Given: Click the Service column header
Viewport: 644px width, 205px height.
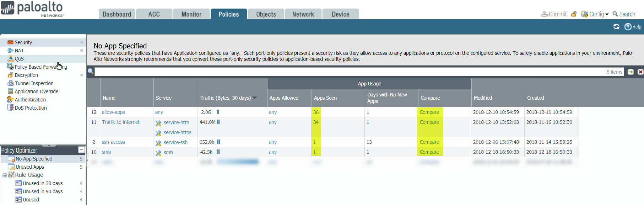Looking at the screenshot, I should [164, 98].
